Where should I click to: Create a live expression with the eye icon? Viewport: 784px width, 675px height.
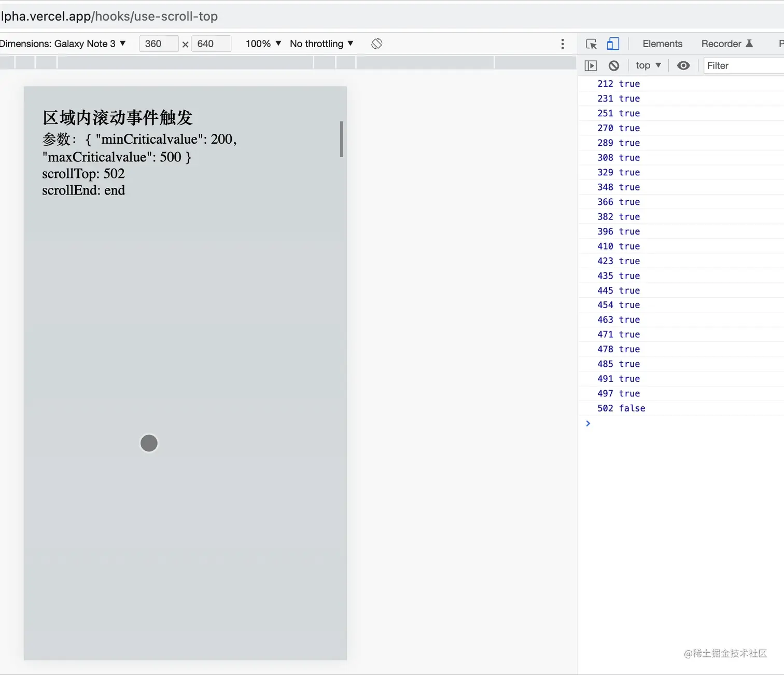click(683, 65)
